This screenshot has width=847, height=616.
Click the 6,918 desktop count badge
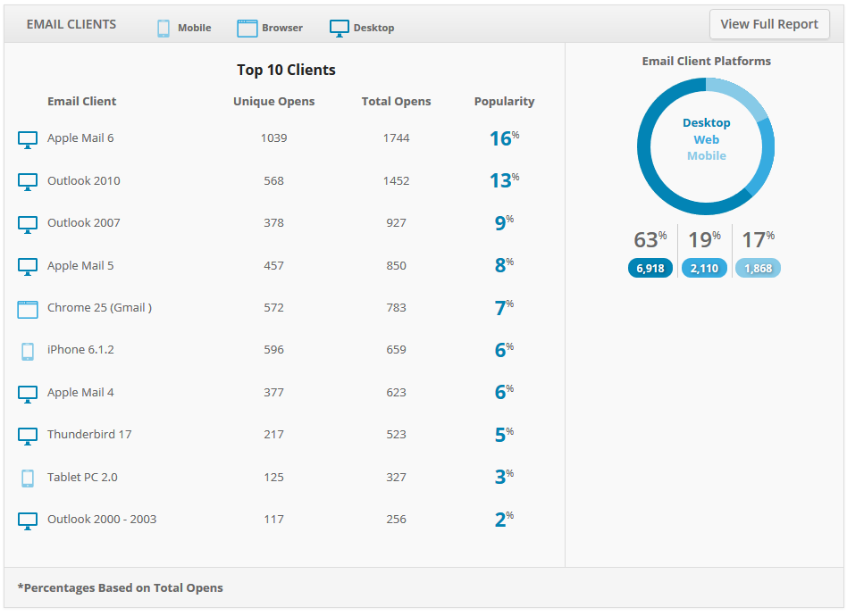point(650,269)
